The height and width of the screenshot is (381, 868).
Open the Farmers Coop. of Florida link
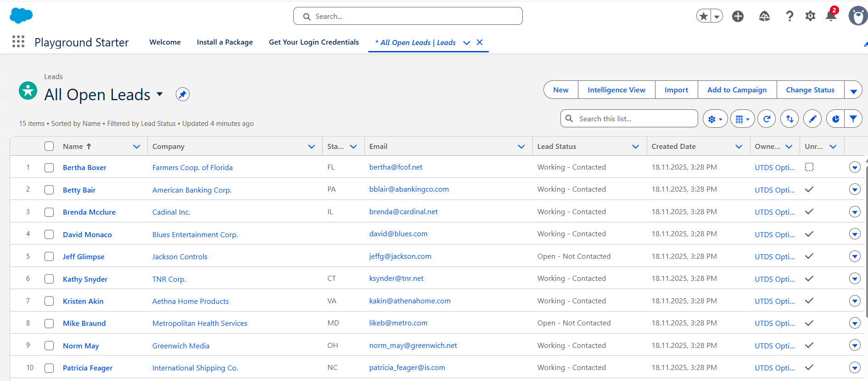tap(192, 168)
